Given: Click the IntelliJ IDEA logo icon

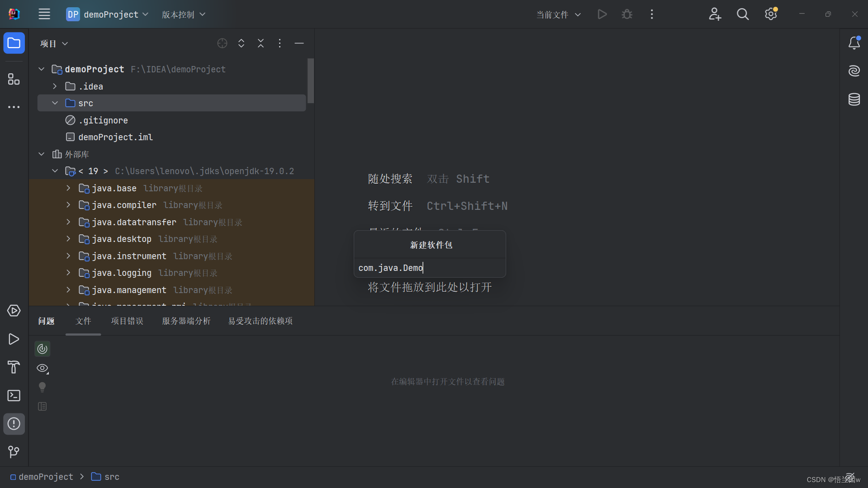Looking at the screenshot, I should pos(14,14).
